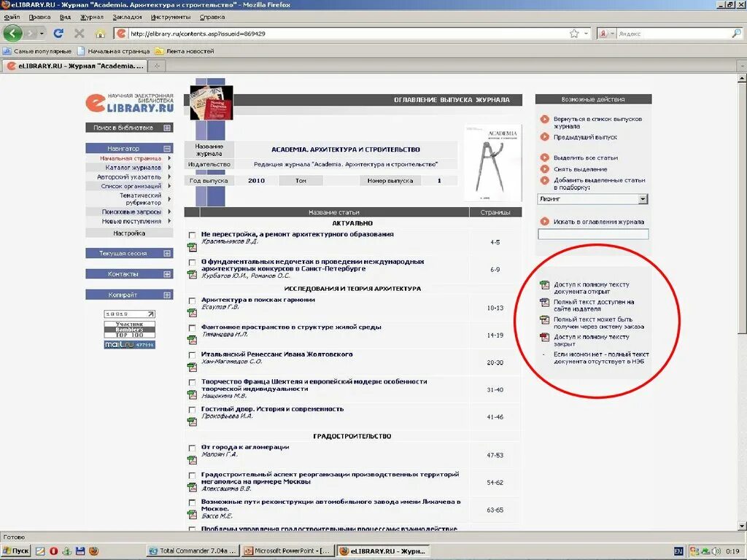Click the search-in-contents input field
This screenshot has height=560, width=747.
pyautogui.click(x=593, y=234)
